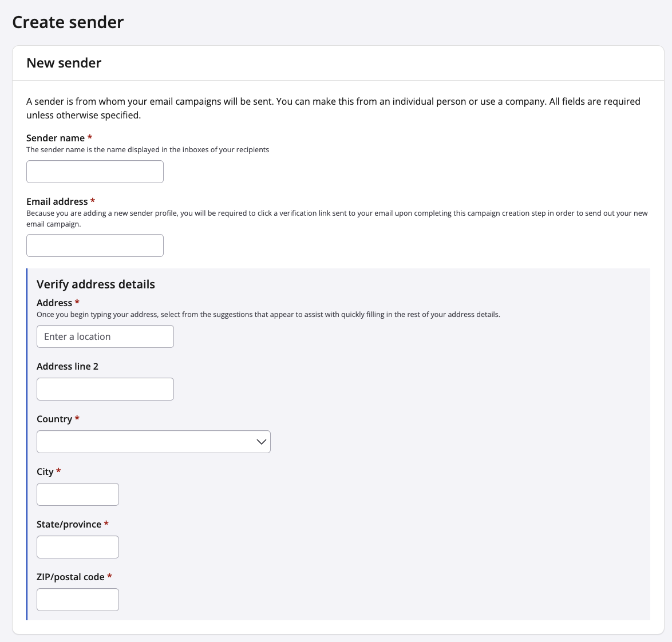Click the 'Create sender' page heading
The image size is (672, 642).
coord(68,22)
